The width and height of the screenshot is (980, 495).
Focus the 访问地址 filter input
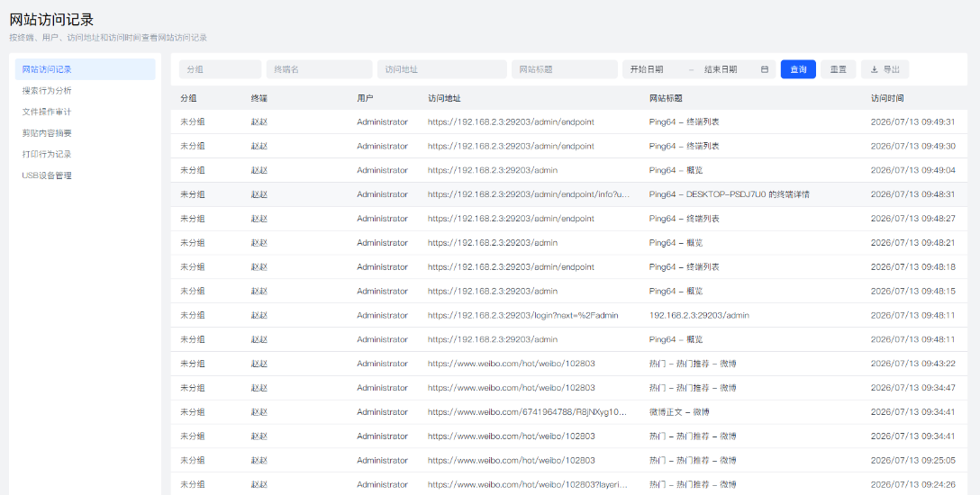(442, 69)
